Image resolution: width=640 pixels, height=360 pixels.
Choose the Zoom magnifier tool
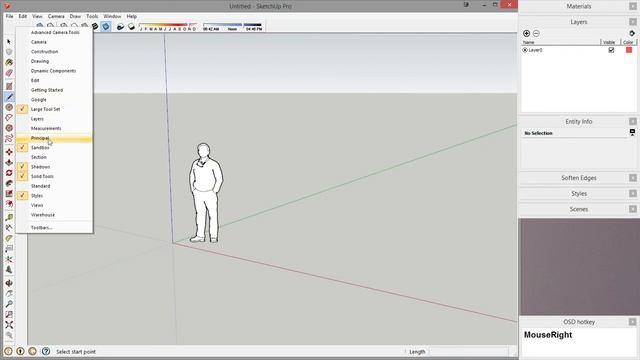click(x=9, y=304)
